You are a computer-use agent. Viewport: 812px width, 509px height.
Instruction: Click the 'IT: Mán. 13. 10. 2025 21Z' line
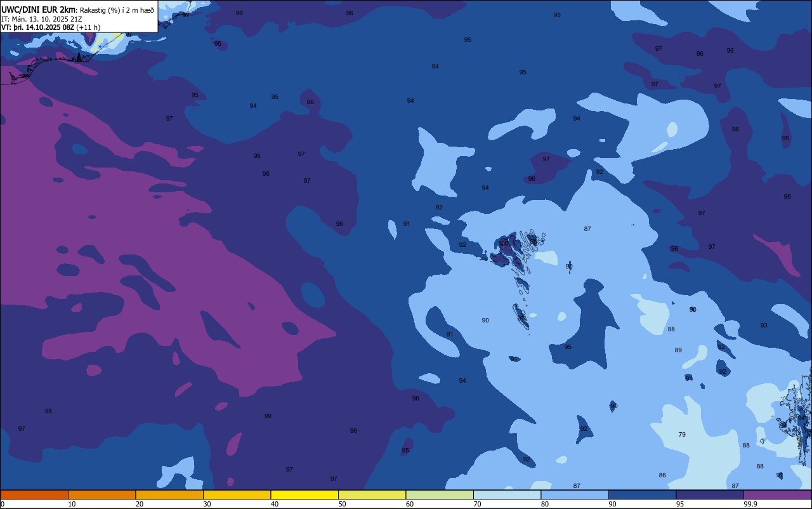(41, 18)
